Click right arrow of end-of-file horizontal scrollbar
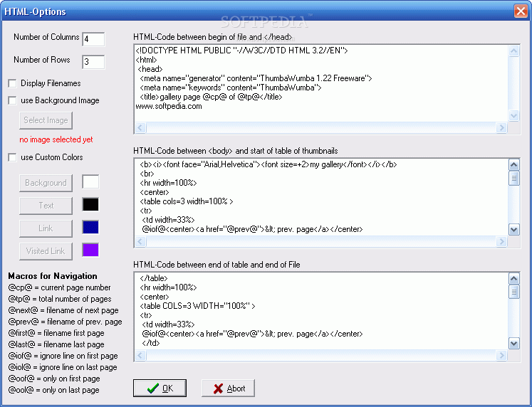Screen dimensions: 532x407 tap(501, 356)
